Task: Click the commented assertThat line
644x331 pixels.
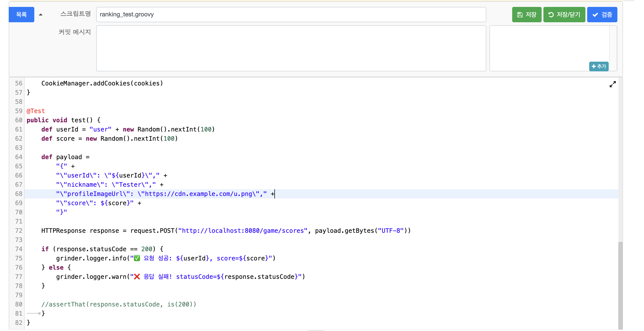Action: point(119,304)
